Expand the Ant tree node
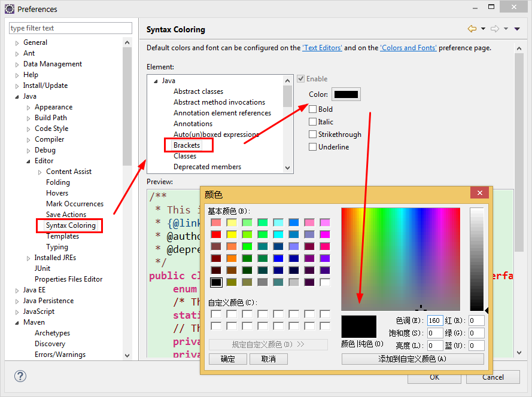The height and width of the screenshot is (397, 532). click(x=17, y=54)
